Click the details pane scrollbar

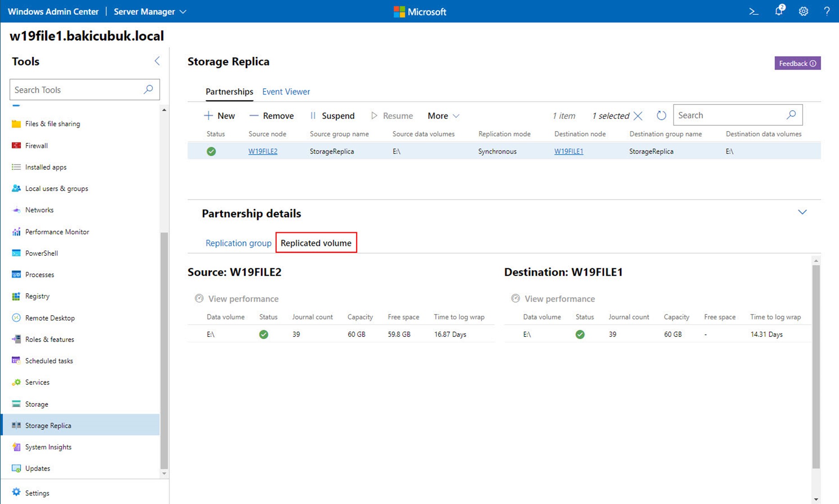click(x=816, y=367)
